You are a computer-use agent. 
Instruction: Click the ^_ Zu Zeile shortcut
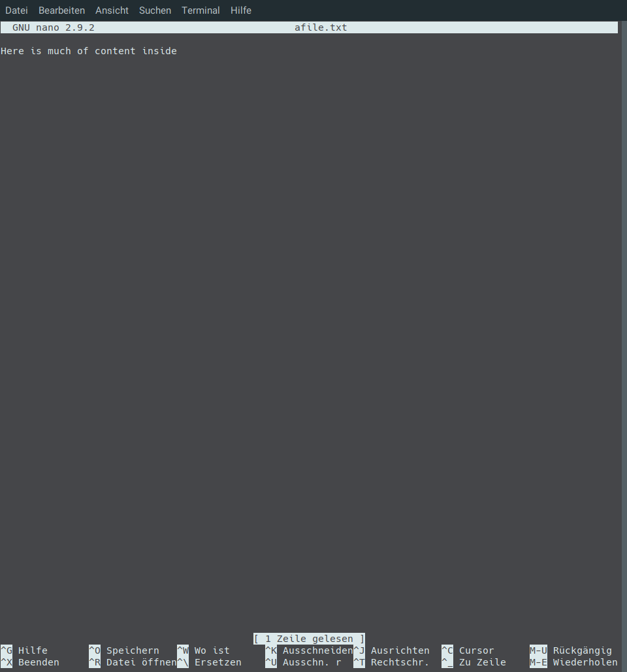(474, 662)
